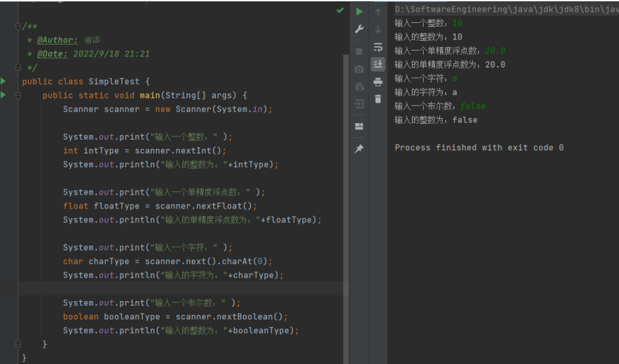The image size is (619, 364).
Task: Click the restore layout icon
Action: click(x=359, y=127)
